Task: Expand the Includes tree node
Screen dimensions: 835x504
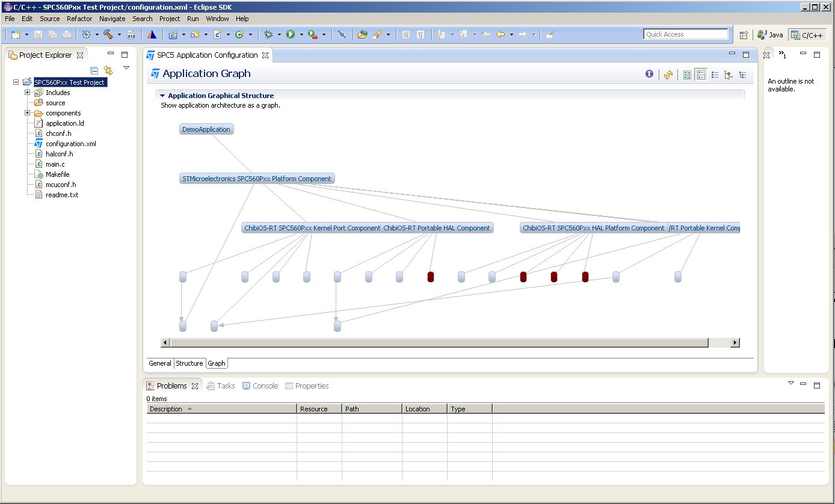Action: [27, 93]
